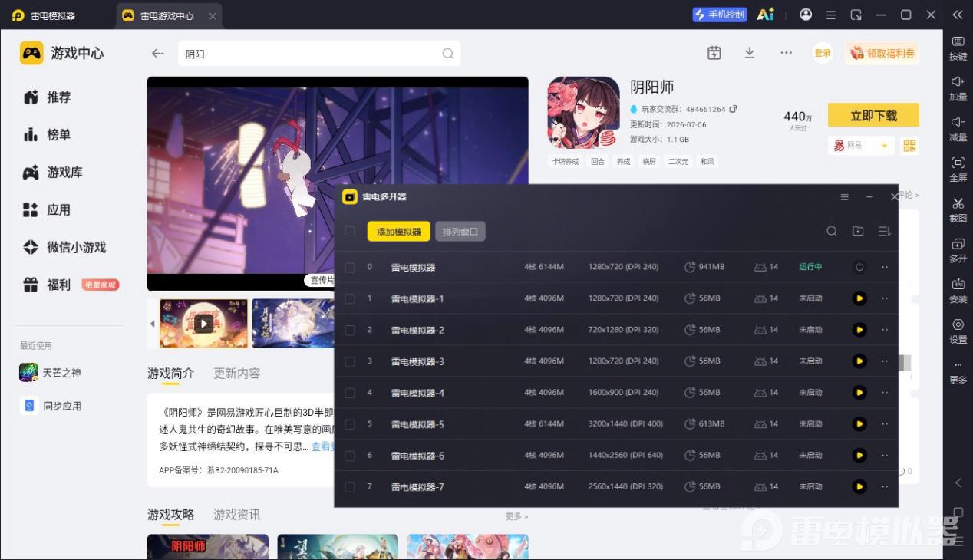The height and width of the screenshot is (560, 973).
Task: Start 雷电模拟器-3 with its yellow play button
Action: [x=859, y=361]
